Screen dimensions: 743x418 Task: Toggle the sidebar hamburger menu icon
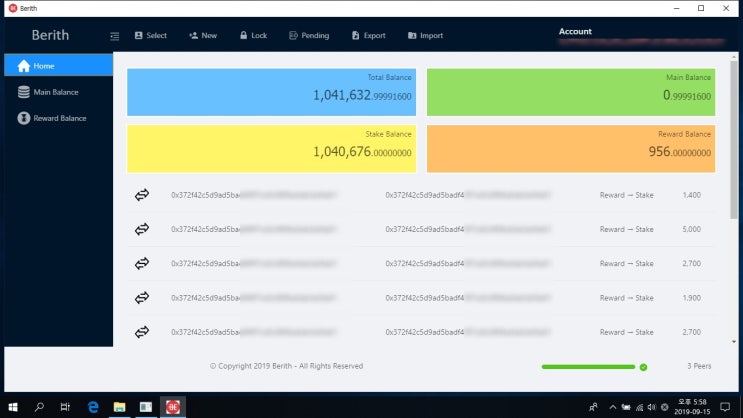[x=115, y=36]
